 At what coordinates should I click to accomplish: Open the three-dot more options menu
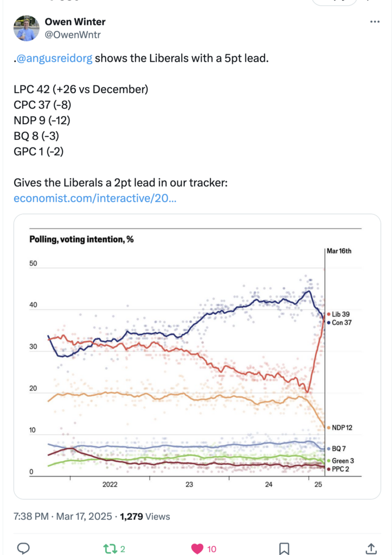[375, 22]
